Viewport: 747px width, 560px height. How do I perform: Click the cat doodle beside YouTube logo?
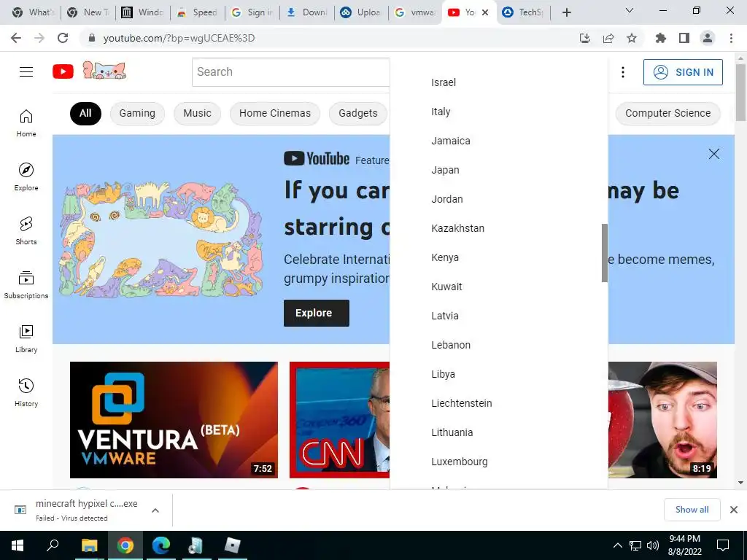point(104,71)
